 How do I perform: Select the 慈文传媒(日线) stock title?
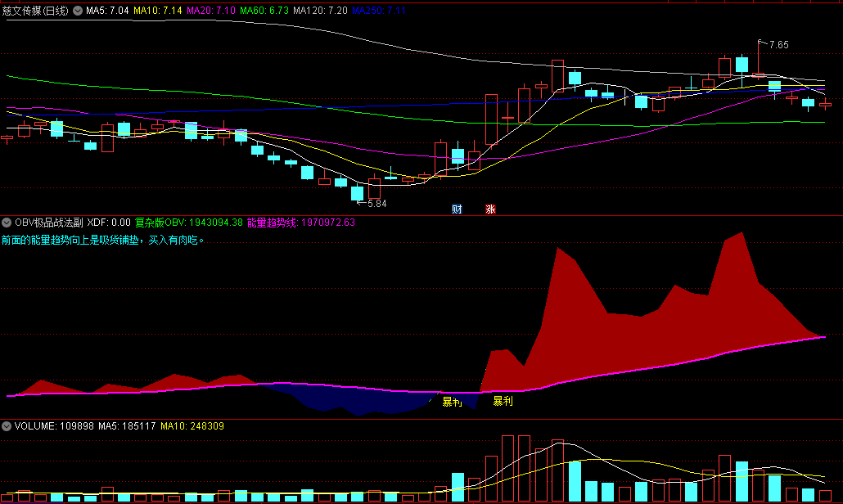[x=35, y=10]
